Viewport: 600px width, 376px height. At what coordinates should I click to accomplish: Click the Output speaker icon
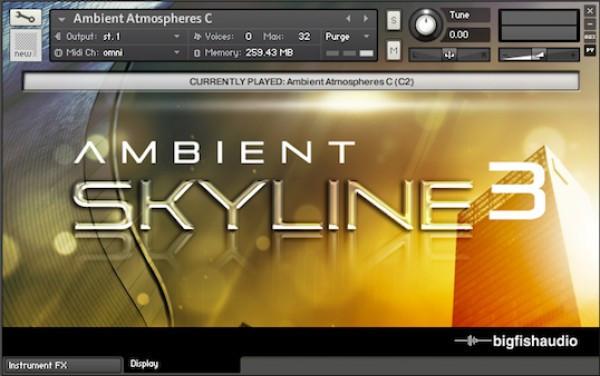pyautogui.click(x=58, y=36)
